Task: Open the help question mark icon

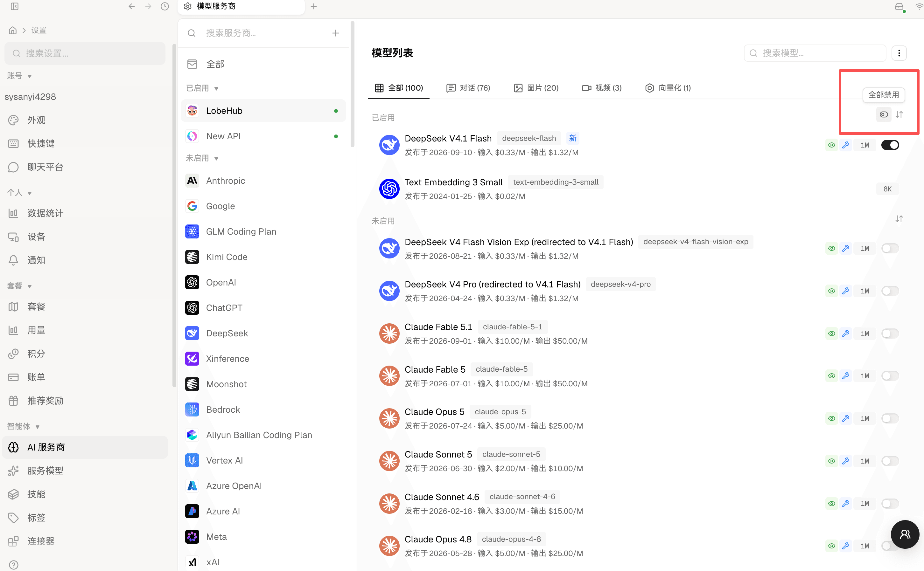Action: pos(14,565)
